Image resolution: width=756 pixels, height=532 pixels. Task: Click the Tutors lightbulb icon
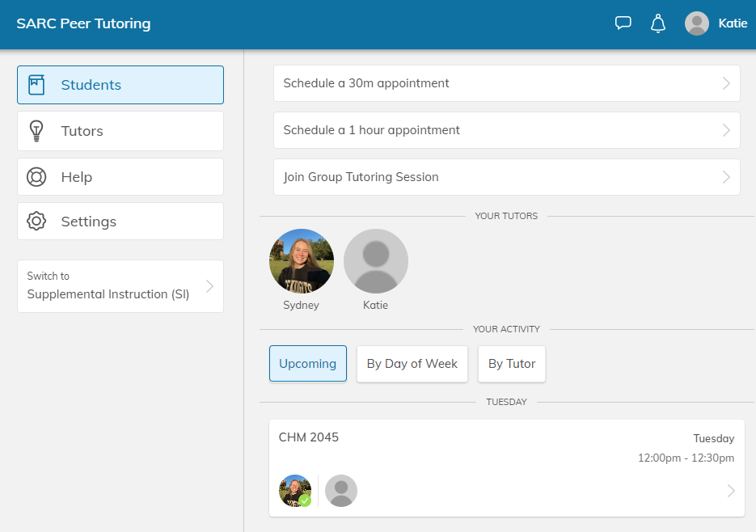36,131
